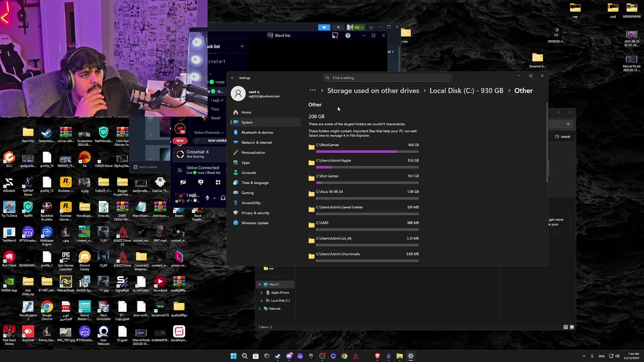Expand Apple iPhone in Explorer tree
Viewport: 644px width, 362px height.
(261, 293)
